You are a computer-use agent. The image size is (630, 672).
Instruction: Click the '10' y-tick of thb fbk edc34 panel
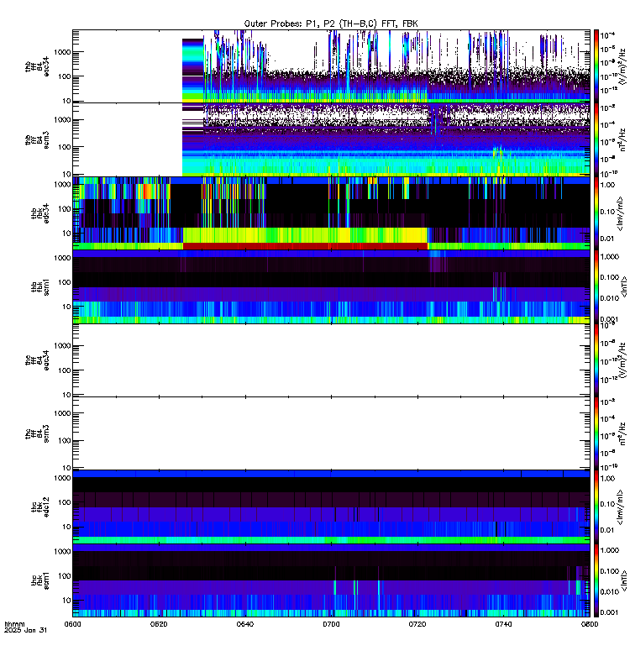(67, 234)
